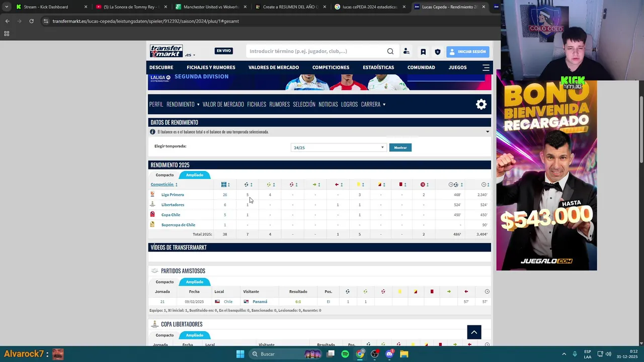Select Compacto tab under Copa Libertadores
This screenshot has width=644, height=362.
tap(165, 335)
